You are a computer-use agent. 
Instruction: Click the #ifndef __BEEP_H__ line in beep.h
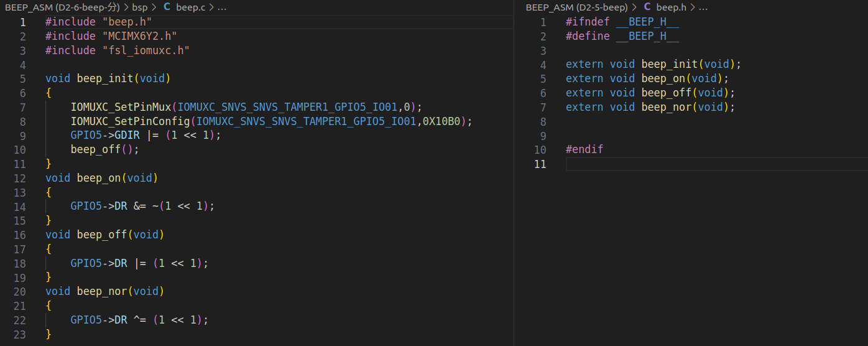point(622,22)
